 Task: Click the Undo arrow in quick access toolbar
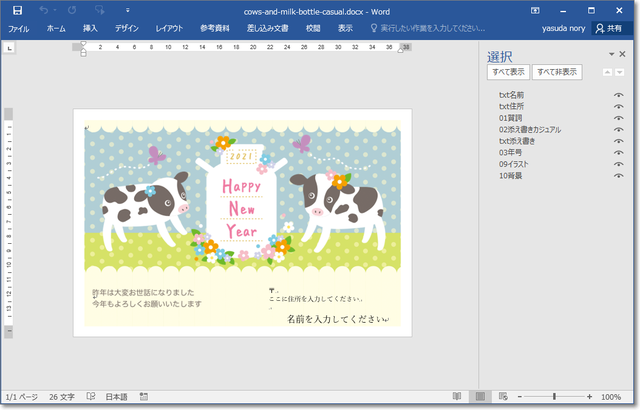point(45,10)
